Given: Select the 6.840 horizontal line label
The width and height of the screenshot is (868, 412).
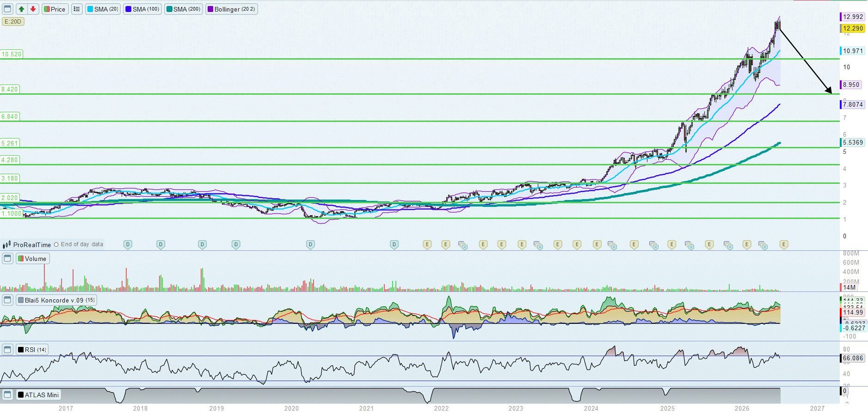Looking at the screenshot, I should pyautogui.click(x=9, y=116).
